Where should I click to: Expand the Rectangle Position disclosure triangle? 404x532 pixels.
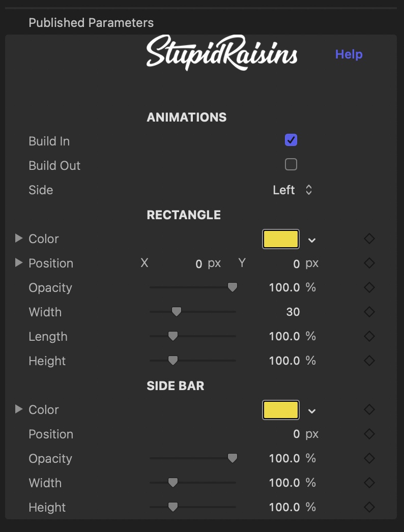[19, 262]
